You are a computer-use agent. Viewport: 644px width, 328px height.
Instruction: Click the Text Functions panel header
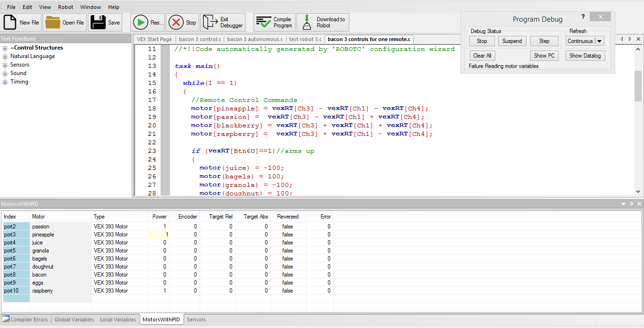66,39
